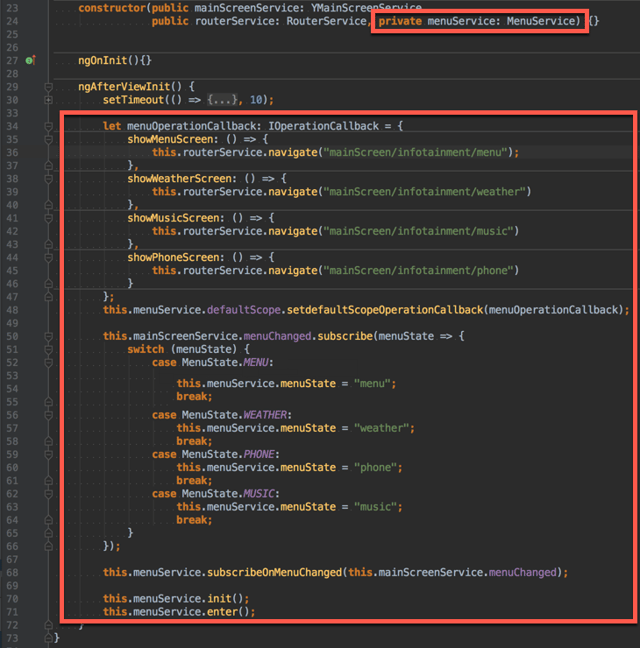
Task: Click the ngOnInit(){} method declaration
Action: pyautogui.click(x=115, y=60)
